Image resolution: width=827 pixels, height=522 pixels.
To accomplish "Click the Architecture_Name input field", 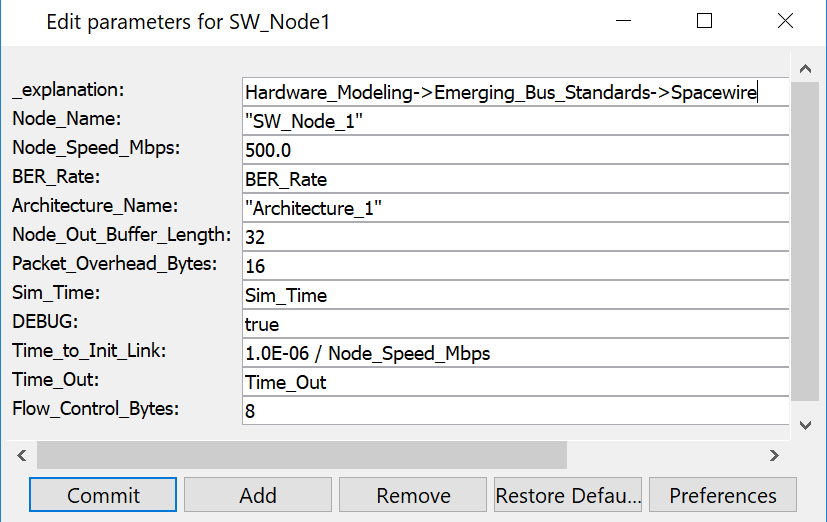I will pyautogui.click(x=515, y=208).
